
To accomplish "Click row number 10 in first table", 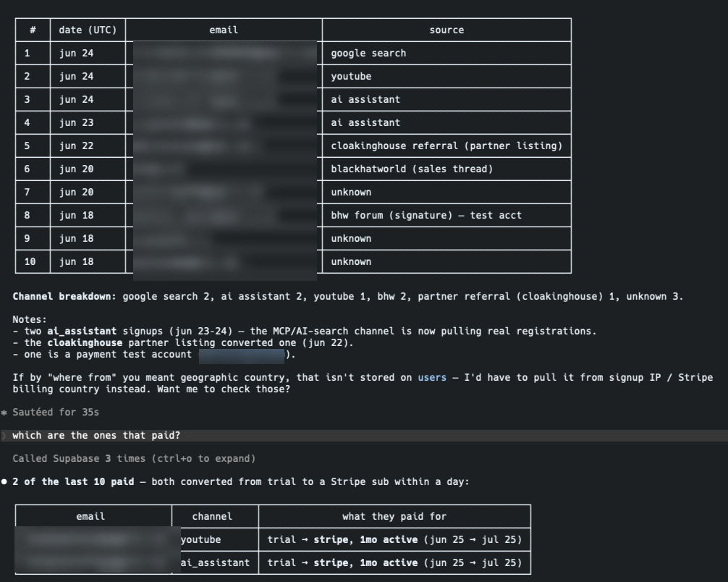I will coord(30,262).
